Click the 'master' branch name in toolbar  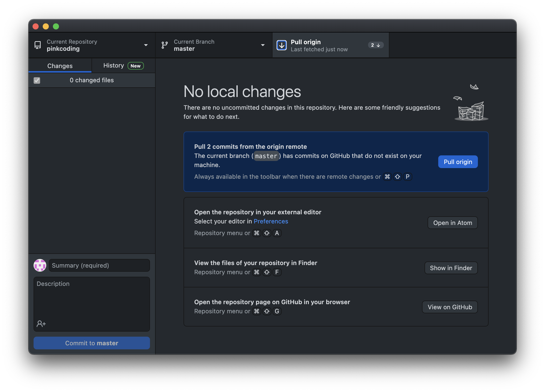click(x=184, y=49)
